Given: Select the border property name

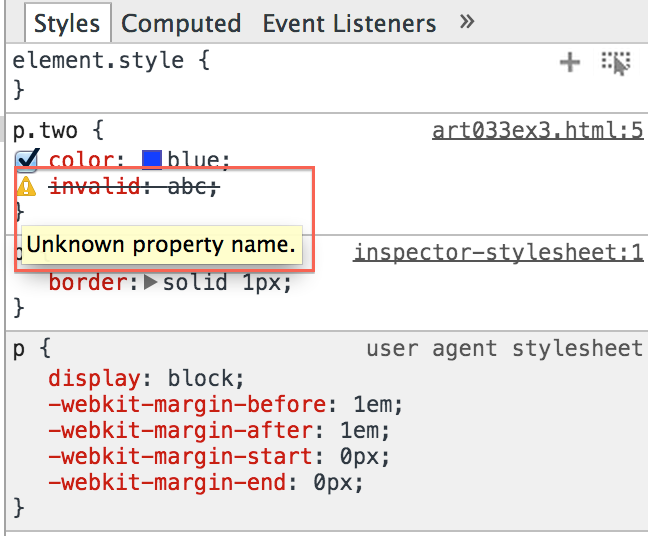Looking at the screenshot, I should click(x=89, y=282).
